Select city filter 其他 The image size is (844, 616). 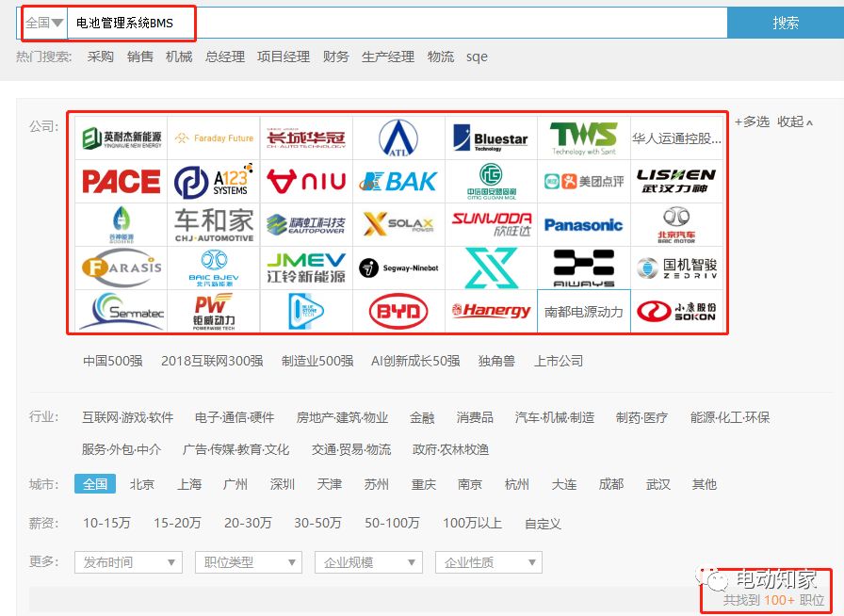tap(704, 485)
